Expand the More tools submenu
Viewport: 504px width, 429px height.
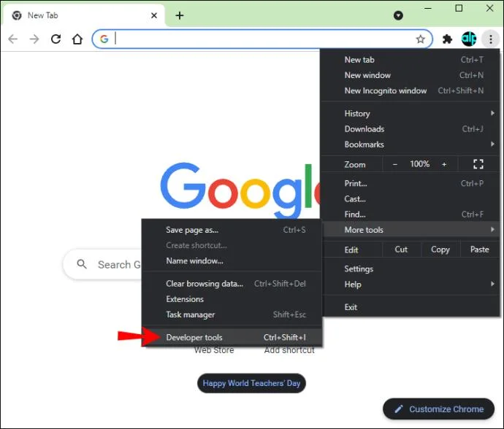[411, 230]
